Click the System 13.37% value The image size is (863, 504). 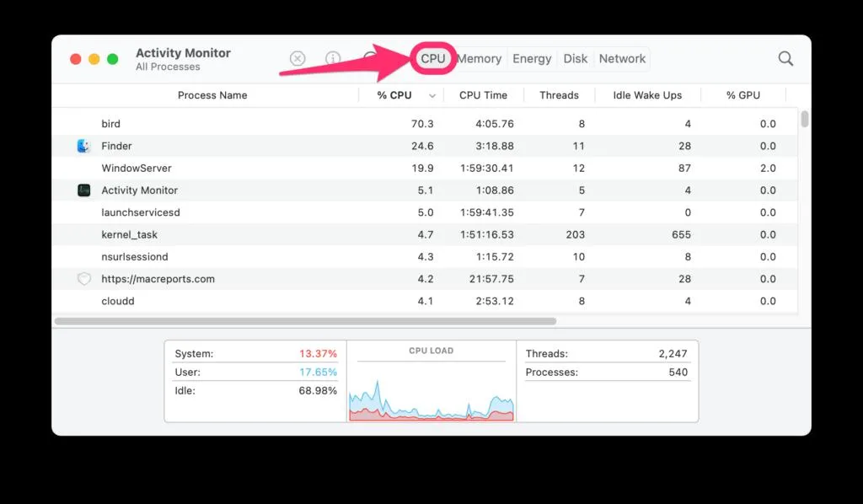[x=318, y=354]
